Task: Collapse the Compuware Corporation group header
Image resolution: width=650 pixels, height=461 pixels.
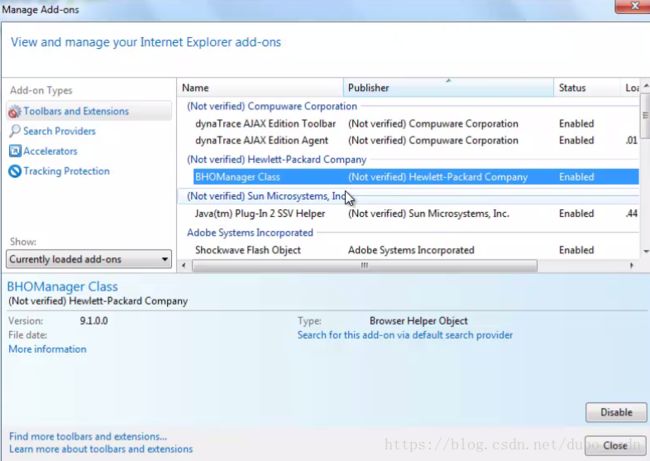Action: tap(272, 106)
